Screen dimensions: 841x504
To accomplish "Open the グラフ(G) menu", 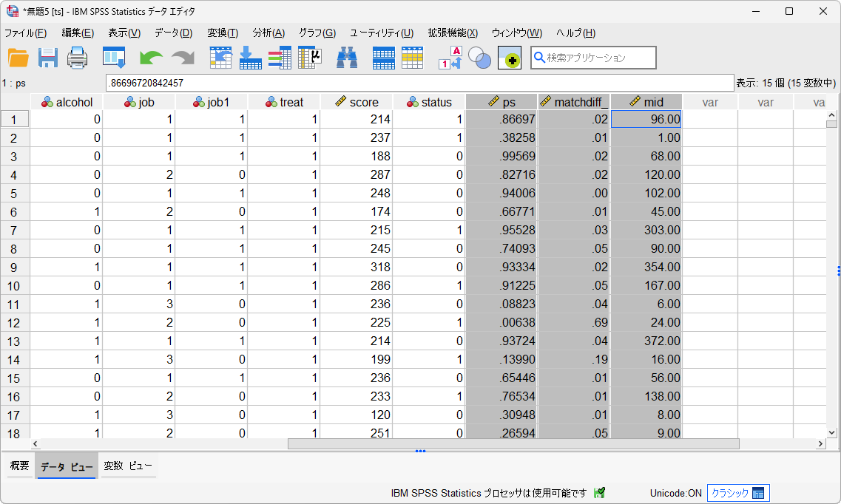I will coord(317,33).
